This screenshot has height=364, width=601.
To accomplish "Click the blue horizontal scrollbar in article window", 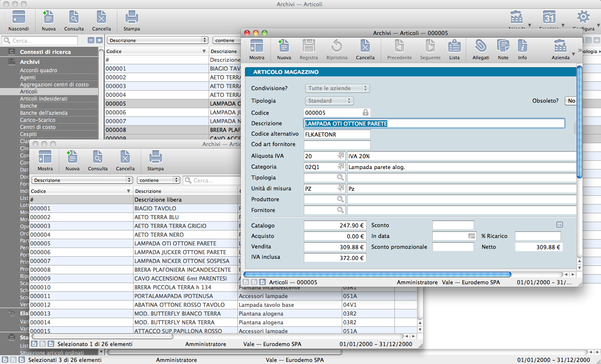I will [x=377, y=275].
